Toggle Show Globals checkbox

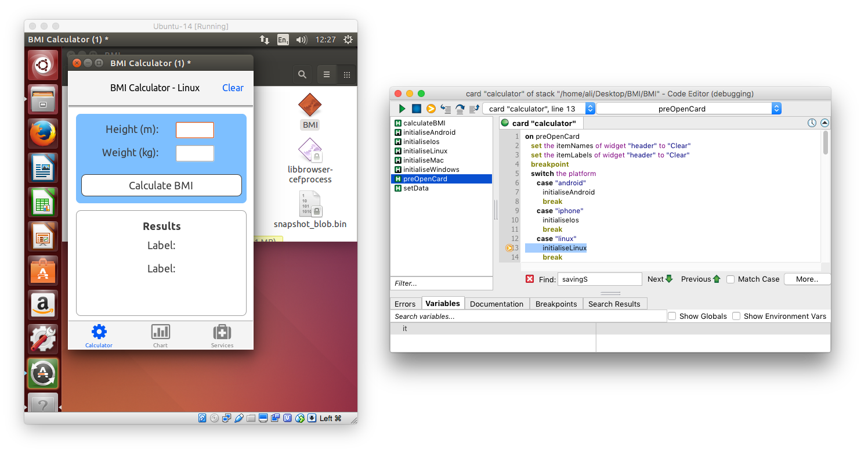click(672, 317)
